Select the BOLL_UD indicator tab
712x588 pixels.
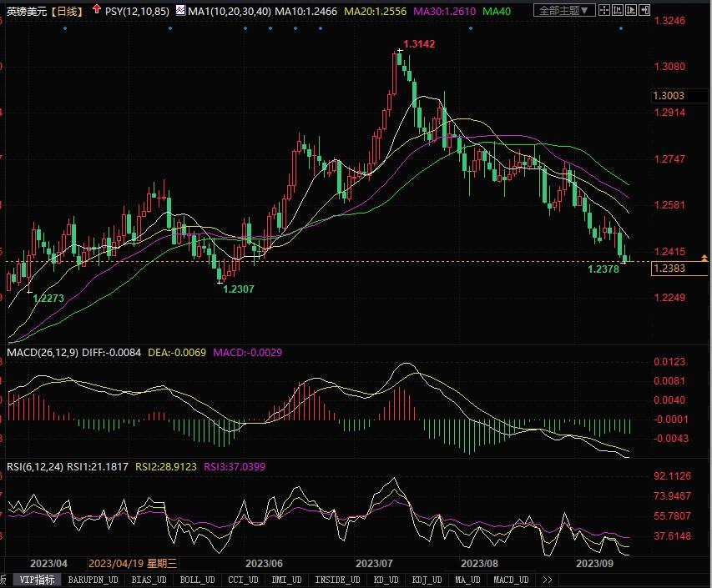click(197, 580)
